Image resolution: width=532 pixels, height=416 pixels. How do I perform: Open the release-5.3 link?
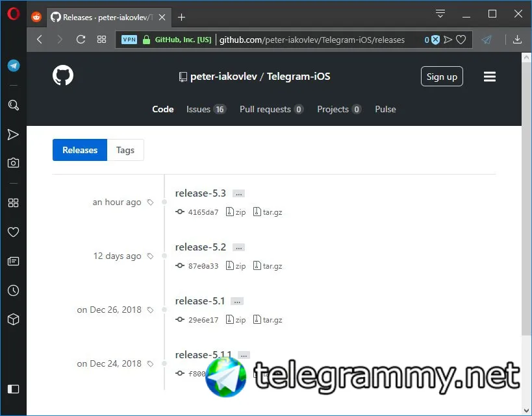[200, 193]
